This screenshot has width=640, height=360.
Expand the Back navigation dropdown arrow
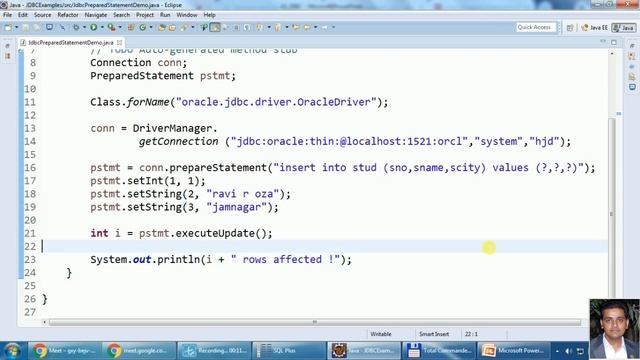[x=316, y=27]
